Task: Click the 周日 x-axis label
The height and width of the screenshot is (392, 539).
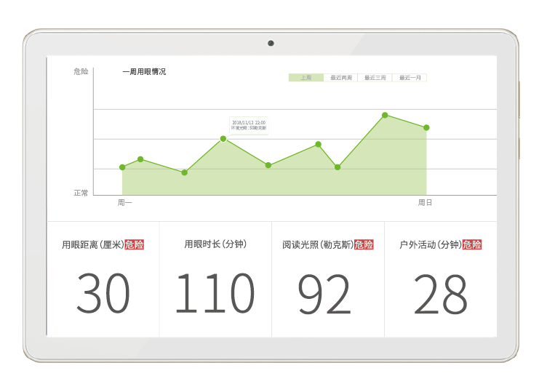Action: pyautogui.click(x=425, y=203)
